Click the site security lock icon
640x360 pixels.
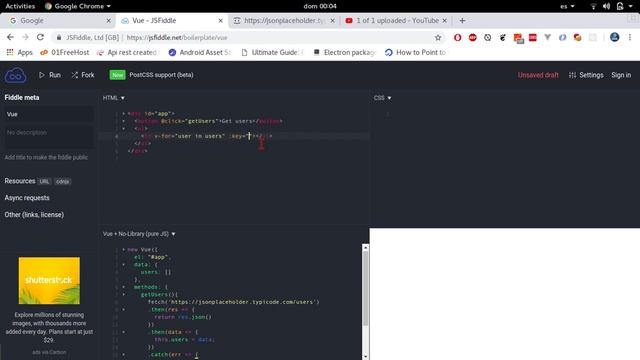[x=59, y=38]
